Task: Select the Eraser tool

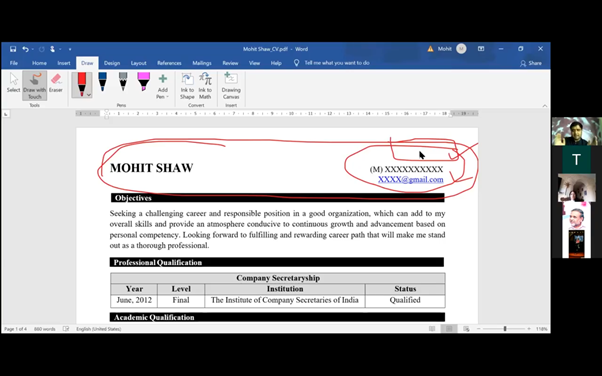Action: (56, 83)
